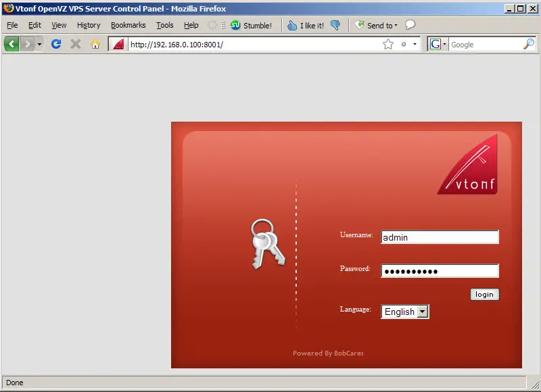Screen dimensions: 541x392
Task: Minimize the Firefox window
Action: (509, 9)
